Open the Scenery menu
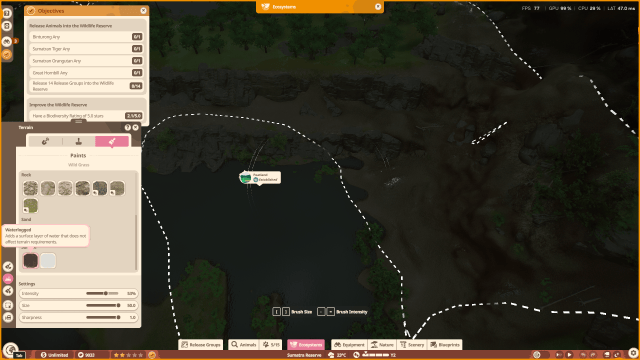This screenshot has height=360, width=640. (412, 345)
